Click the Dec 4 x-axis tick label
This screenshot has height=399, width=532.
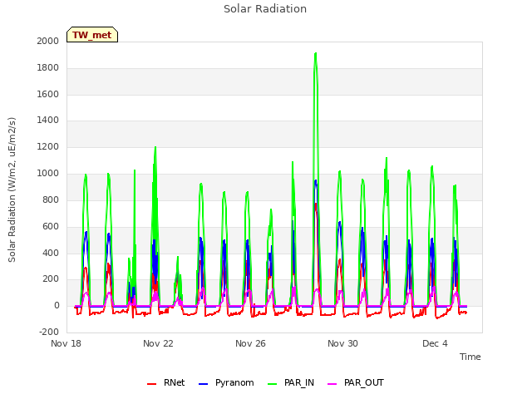(435, 343)
